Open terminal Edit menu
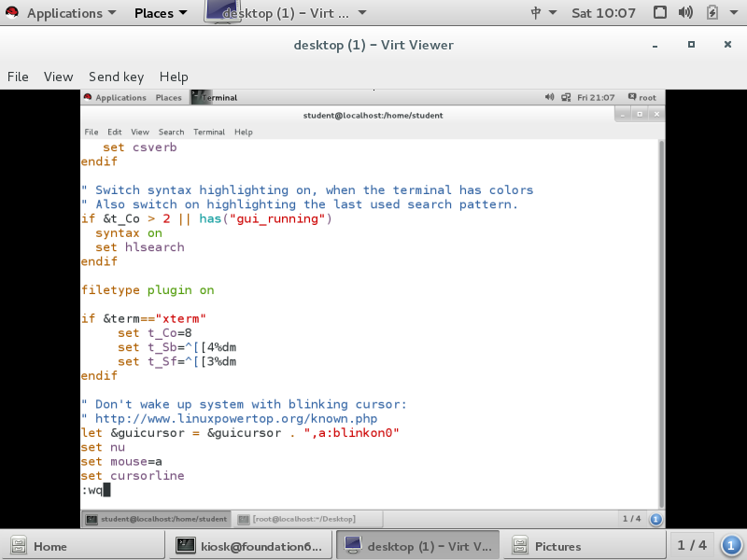 click(114, 132)
